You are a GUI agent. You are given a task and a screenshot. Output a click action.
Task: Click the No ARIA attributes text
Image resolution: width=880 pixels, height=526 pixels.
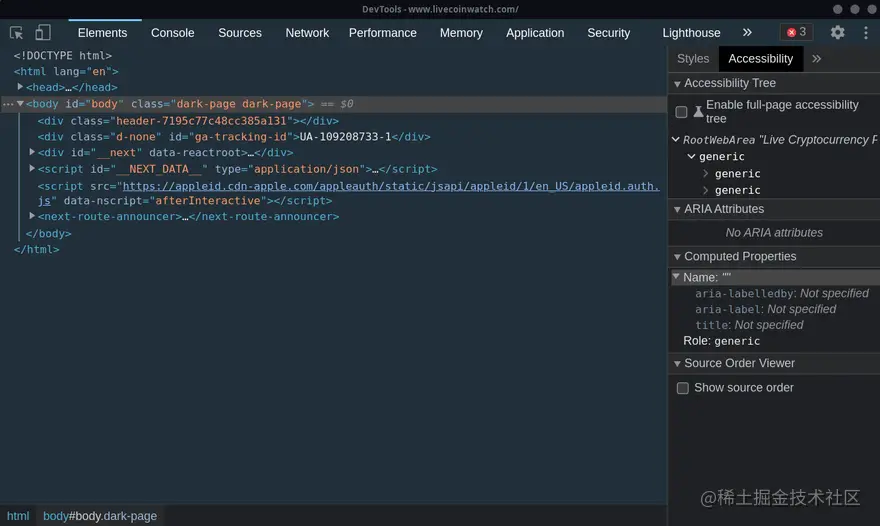(774, 233)
